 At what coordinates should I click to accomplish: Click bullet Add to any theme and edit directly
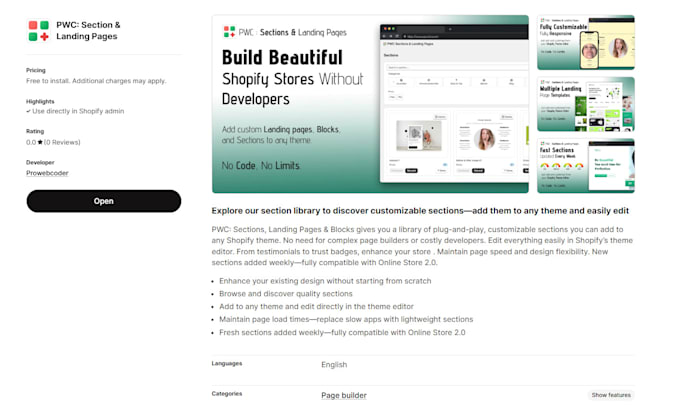(x=316, y=307)
